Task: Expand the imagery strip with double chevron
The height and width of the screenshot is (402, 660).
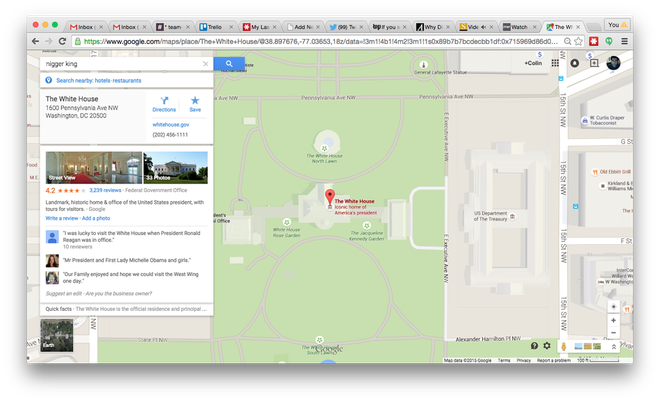Action: pos(614,346)
